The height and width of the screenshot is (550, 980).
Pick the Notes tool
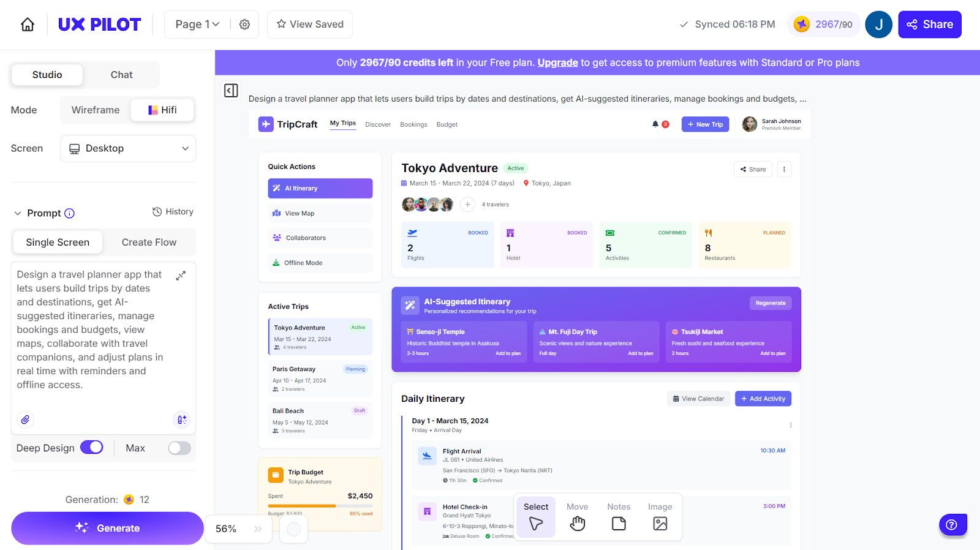[x=619, y=516]
